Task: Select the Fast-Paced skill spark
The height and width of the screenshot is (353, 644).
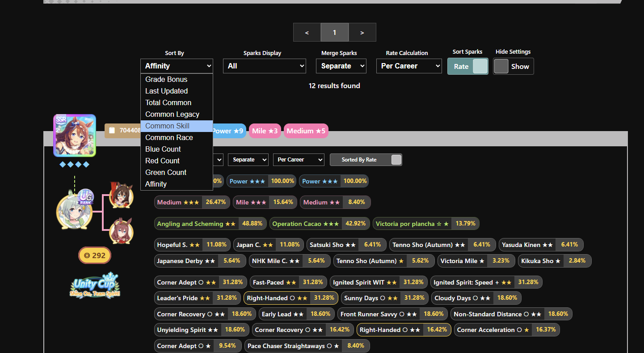Action: click(288, 282)
